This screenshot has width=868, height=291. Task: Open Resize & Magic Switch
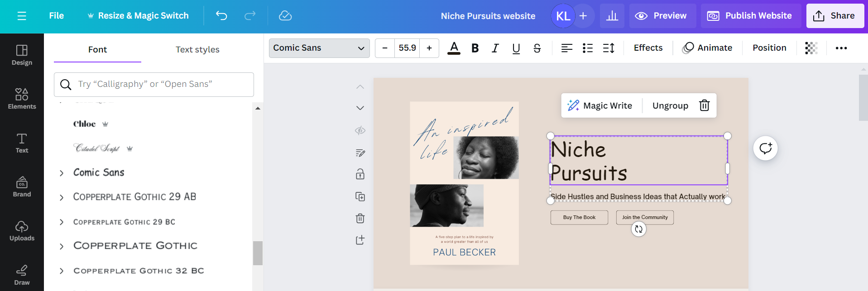pyautogui.click(x=138, y=16)
